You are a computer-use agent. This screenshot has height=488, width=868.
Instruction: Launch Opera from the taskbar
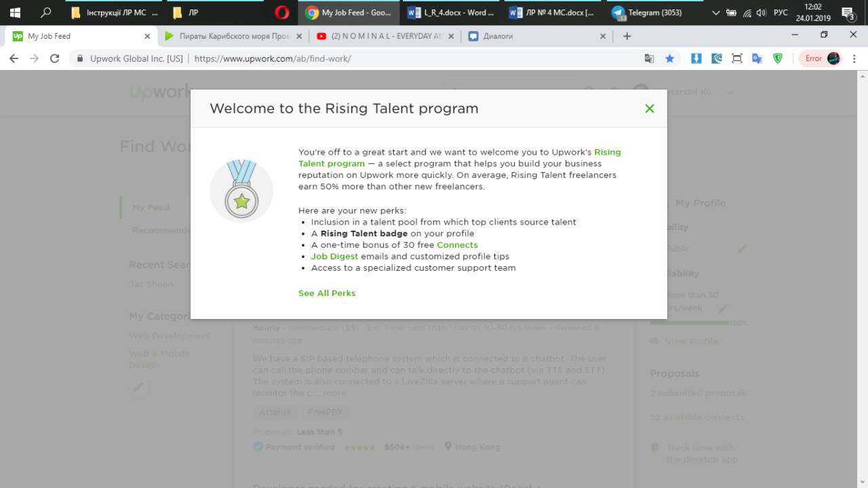[282, 12]
